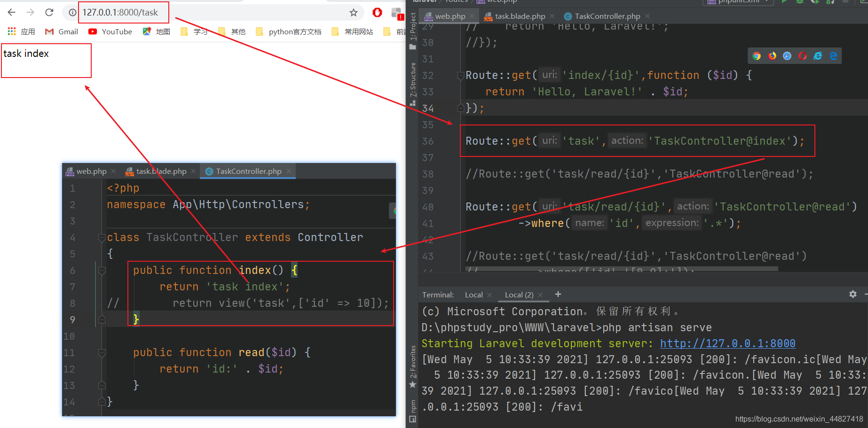The height and width of the screenshot is (428, 868).
Task: Open the 应用 apps shortcut in bookmarks bar
Action: (x=22, y=31)
